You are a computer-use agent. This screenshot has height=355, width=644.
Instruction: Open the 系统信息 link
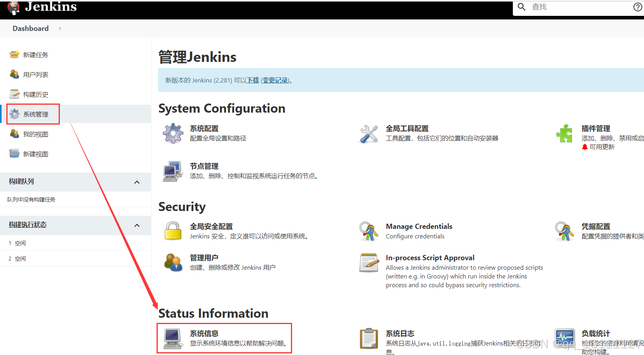coord(204,334)
